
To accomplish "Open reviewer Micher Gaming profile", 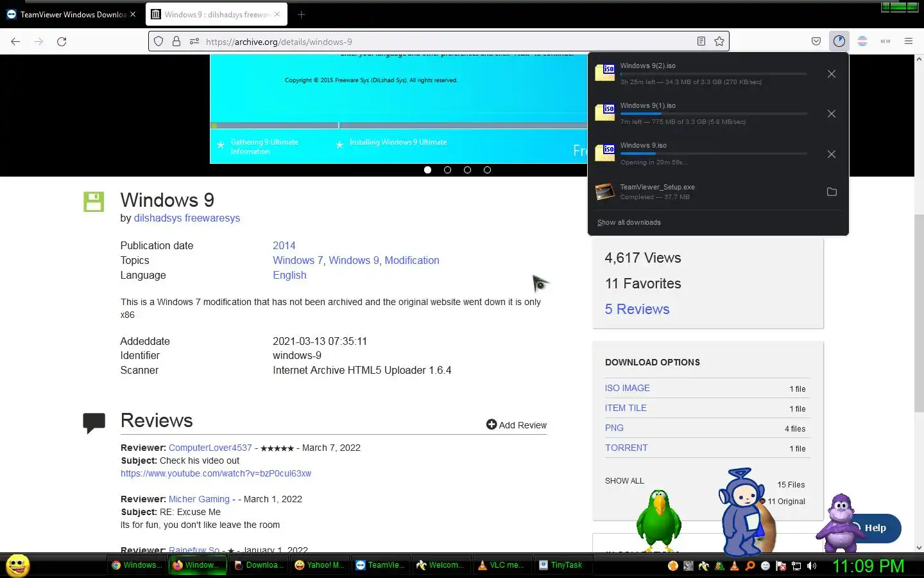I will coord(199,499).
